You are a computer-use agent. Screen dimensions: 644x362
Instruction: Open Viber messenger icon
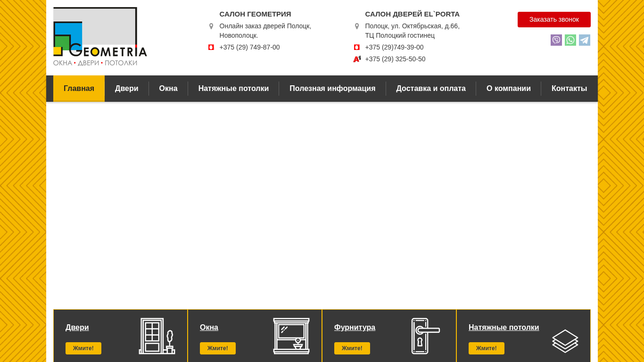pos(556,40)
